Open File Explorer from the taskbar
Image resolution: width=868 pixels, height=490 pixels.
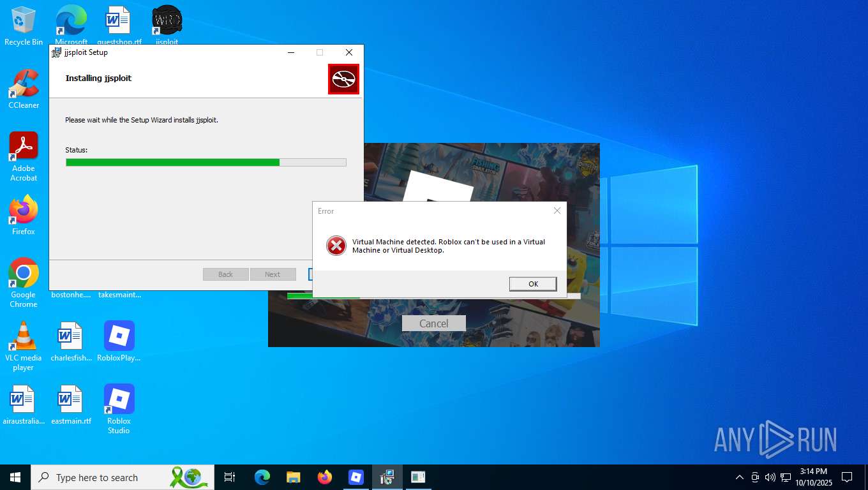click(x=293, y=477)
